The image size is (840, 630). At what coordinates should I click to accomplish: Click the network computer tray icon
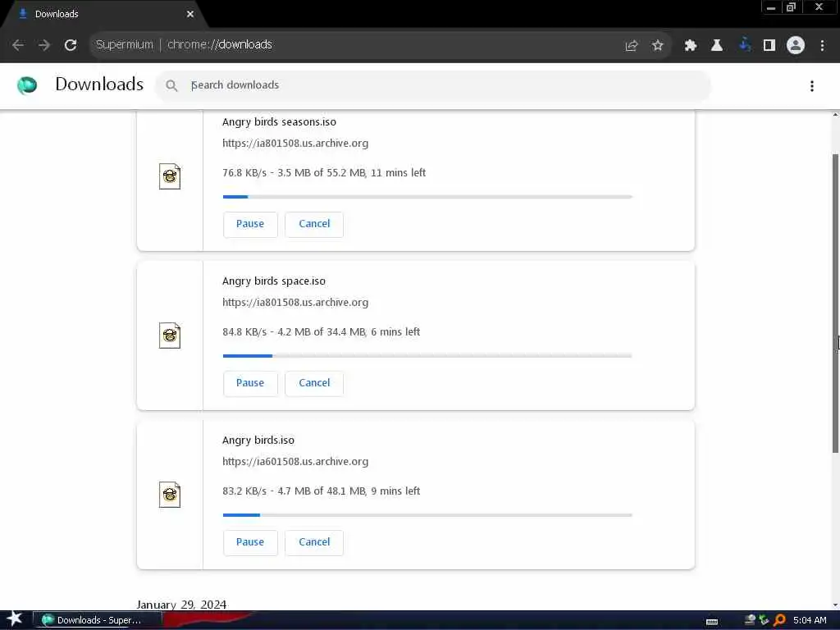[x=750, y=620]
